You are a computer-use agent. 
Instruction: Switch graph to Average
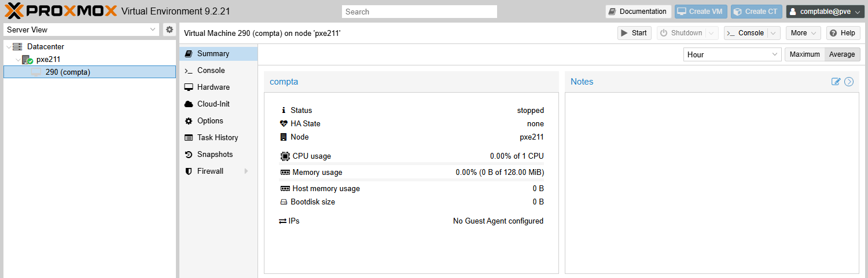point(842,54)
